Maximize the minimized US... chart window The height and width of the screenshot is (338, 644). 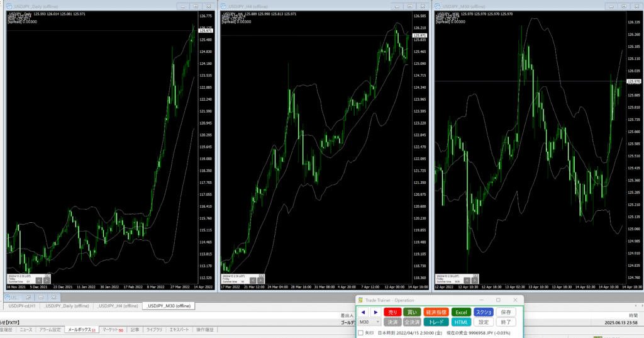pos(41,297)
